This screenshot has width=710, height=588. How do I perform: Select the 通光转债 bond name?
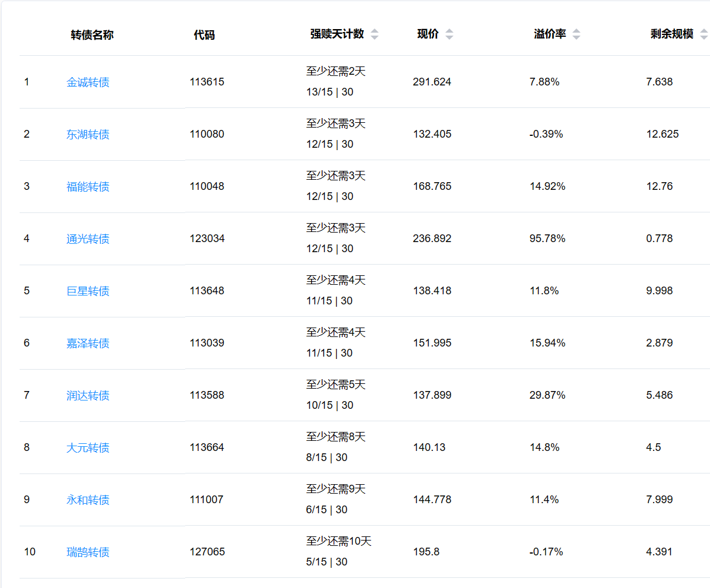88,239
